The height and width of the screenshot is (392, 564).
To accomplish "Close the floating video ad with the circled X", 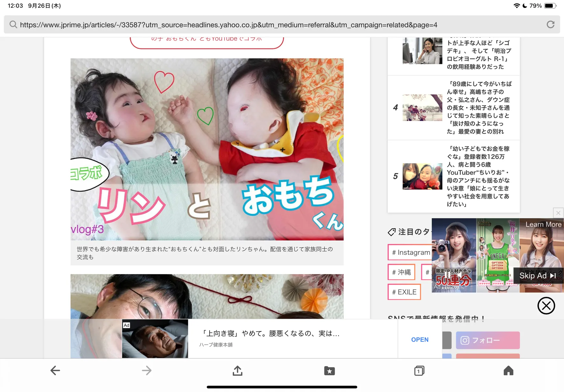I will coord(546,305).
